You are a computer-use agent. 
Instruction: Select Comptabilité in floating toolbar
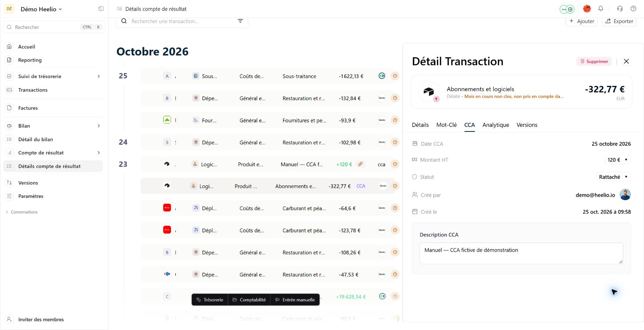click(249, 300)
